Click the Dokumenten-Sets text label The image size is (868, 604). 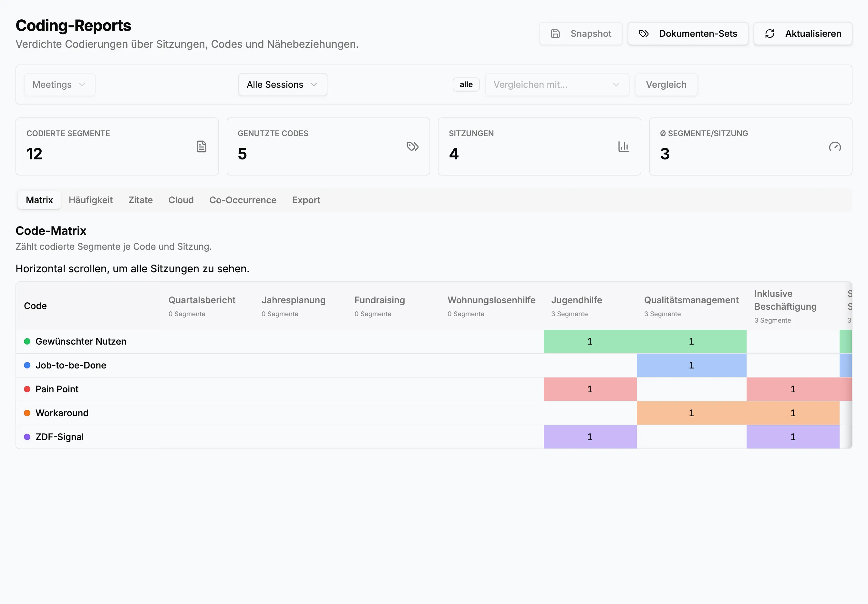pos(698,34)
